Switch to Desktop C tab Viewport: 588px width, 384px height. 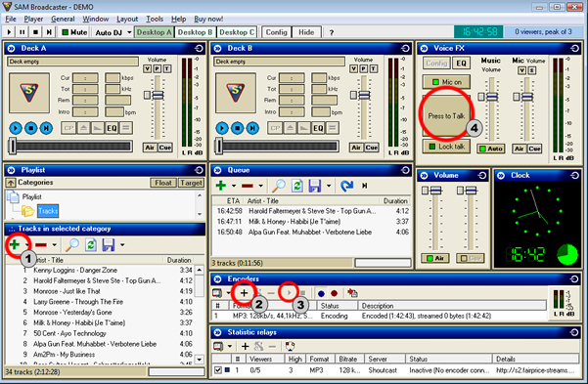click(x=237, y=32)
